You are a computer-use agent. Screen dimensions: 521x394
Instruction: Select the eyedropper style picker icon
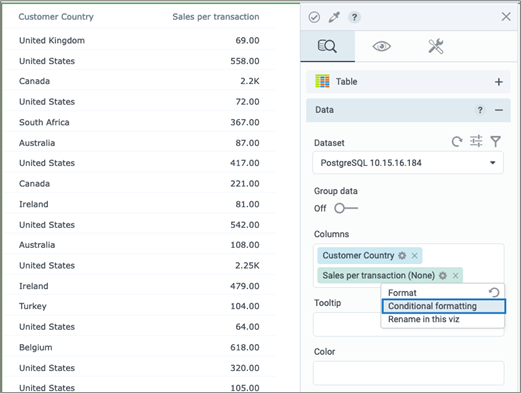point(334,17)
